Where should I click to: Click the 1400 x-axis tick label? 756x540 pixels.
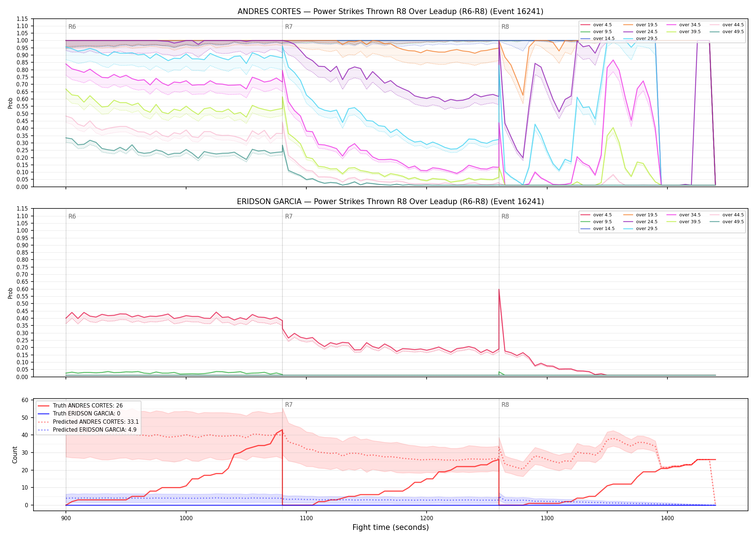point(667,518)
